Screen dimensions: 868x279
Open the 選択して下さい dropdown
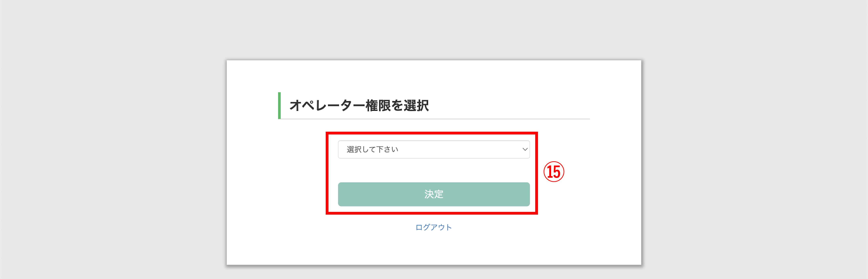434,149
